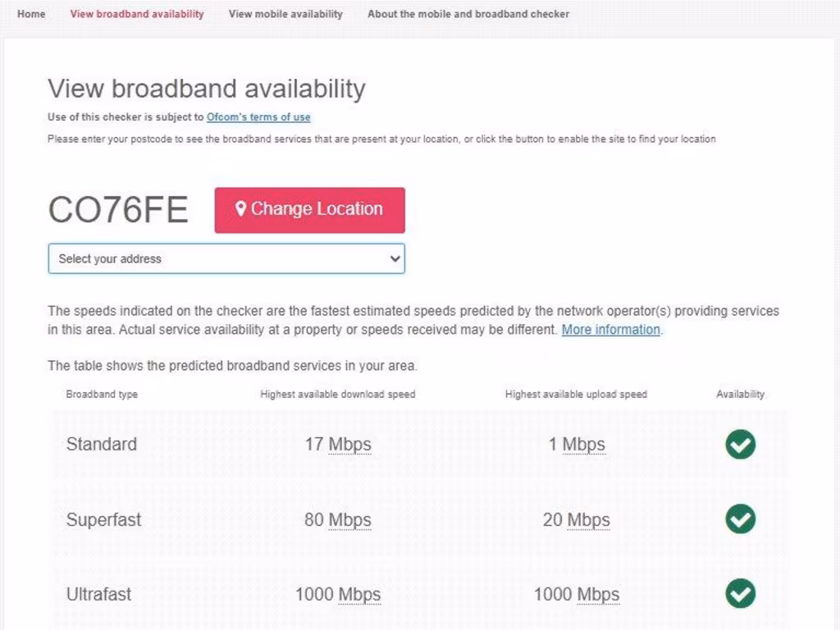This screenshot has width=840, height=630.
Task: Click the location pin icon on Change Location
Action: [x=241, y=209]
